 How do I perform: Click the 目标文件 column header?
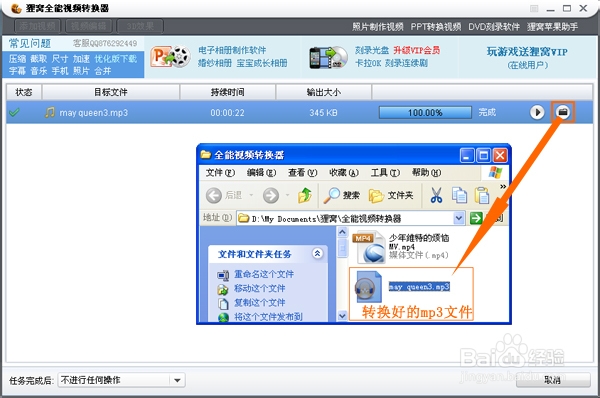[x=111, y=92]
